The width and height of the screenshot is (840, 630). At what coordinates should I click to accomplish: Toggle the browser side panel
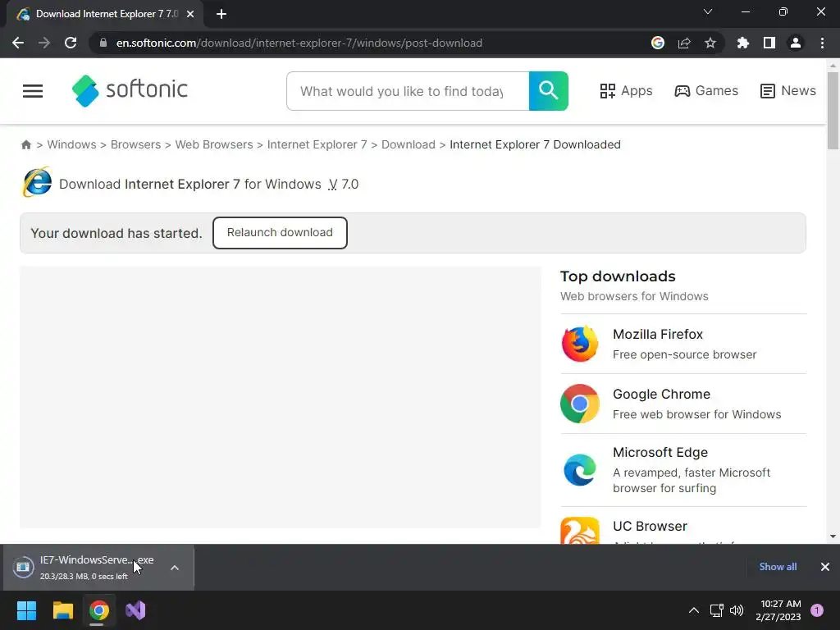769,43
